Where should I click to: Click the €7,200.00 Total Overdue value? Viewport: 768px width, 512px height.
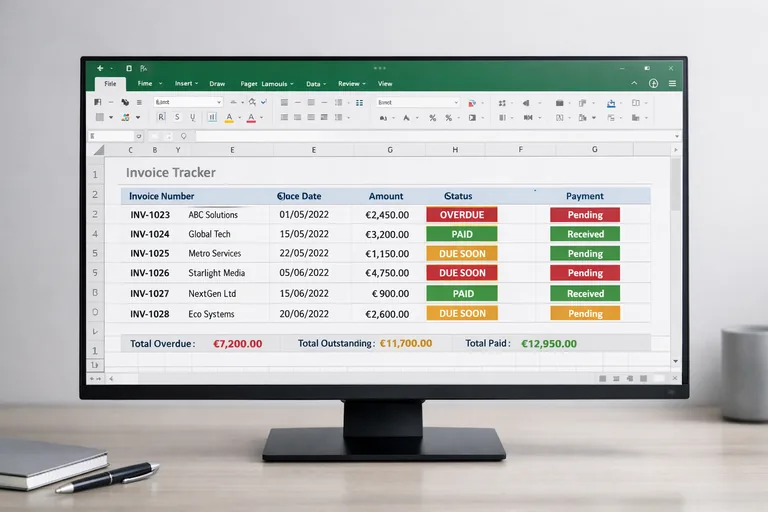238,343
